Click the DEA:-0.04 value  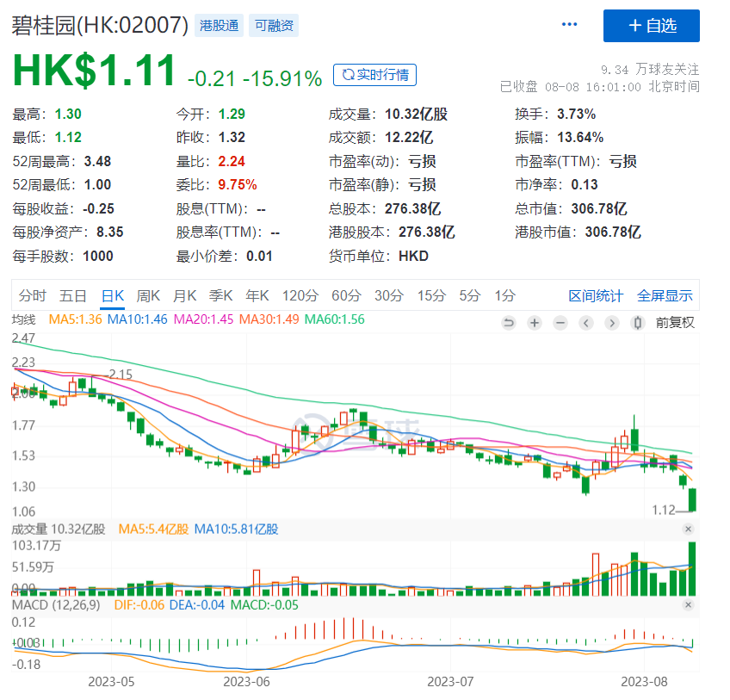coord(197,605)
